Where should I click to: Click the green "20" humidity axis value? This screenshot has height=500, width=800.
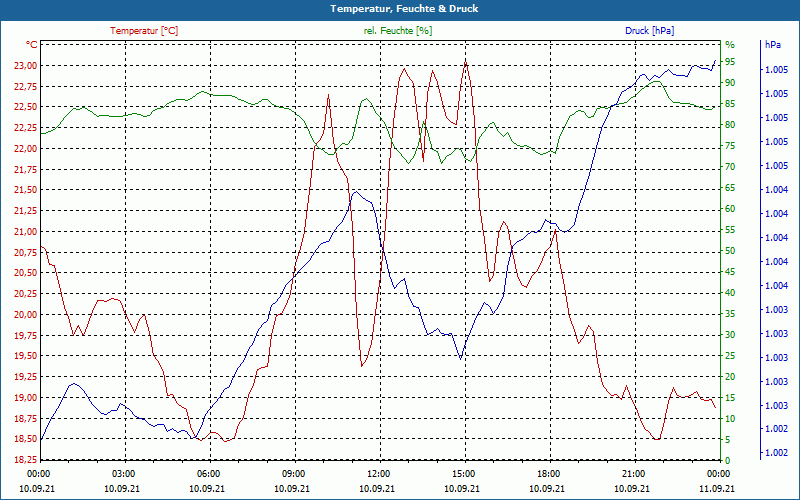click(x=730, y=377)
